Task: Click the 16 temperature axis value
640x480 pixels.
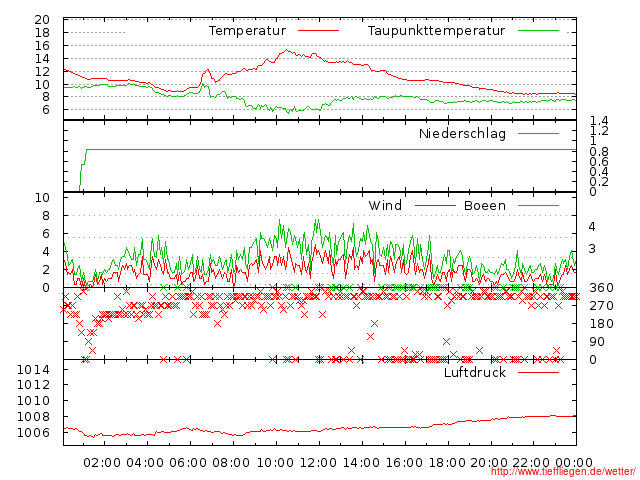Action: [42, 46]
